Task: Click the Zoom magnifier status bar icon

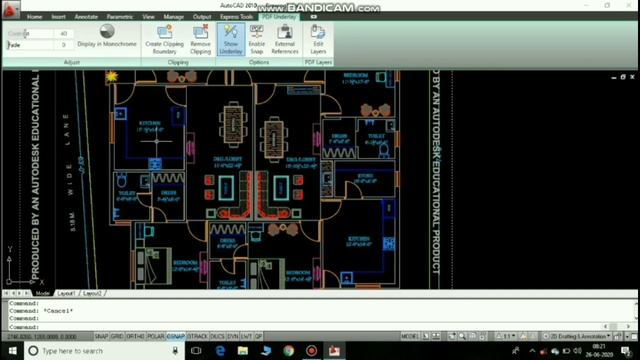Action: (462, 336)
